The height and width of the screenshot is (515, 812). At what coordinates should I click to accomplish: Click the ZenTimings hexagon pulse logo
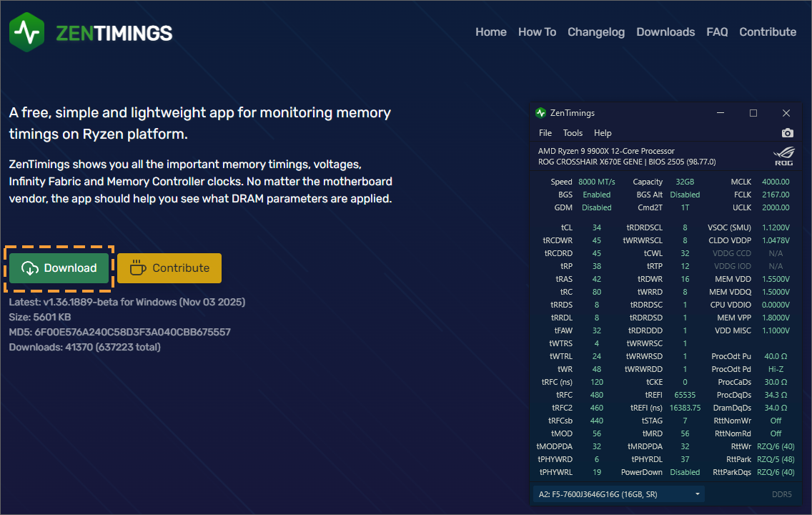click(x=27, y=32)
